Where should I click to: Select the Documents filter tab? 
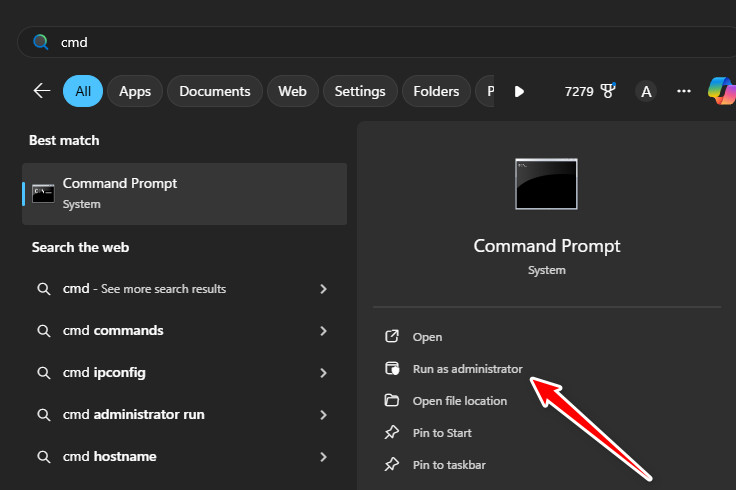click(215, 91)
